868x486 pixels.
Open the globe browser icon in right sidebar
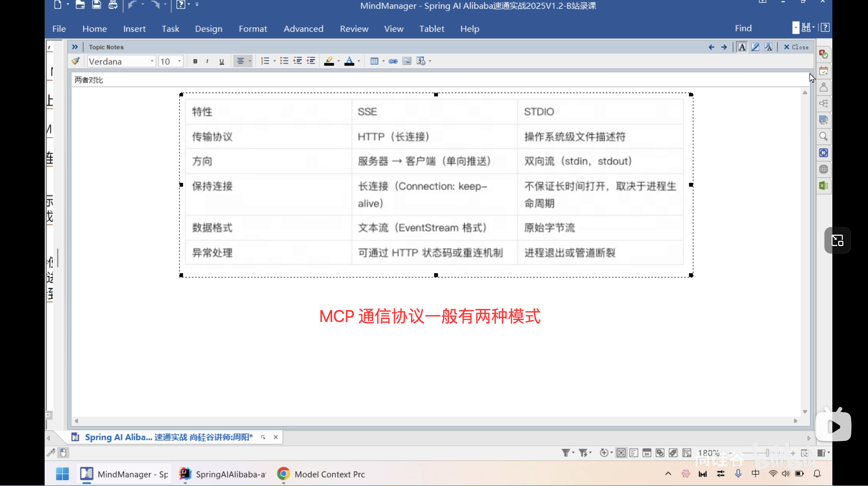tap(823, 169)
